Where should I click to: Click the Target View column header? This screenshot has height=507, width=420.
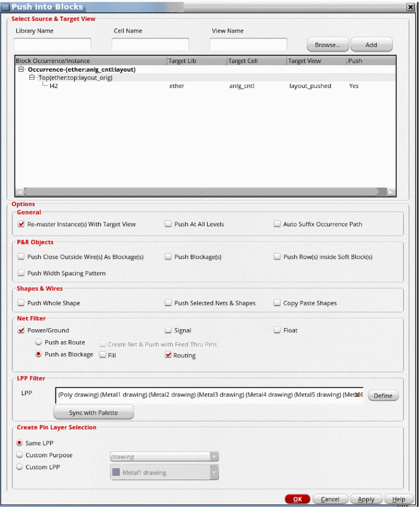(317, 61)
